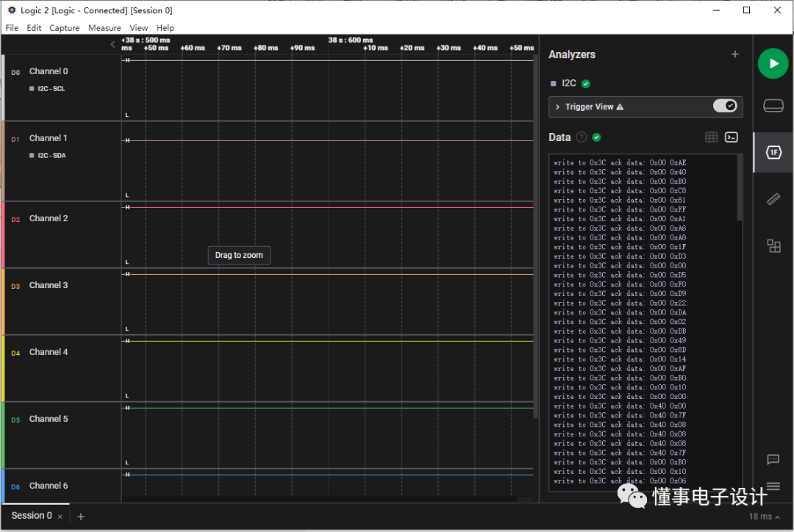
Task: Open the Analyzers sidebar panel
Action: pos(773,152)
